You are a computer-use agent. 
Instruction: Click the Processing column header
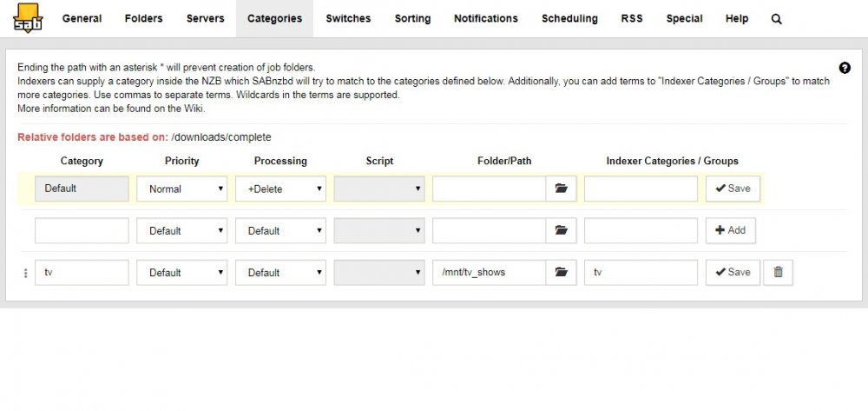(280, 162)
